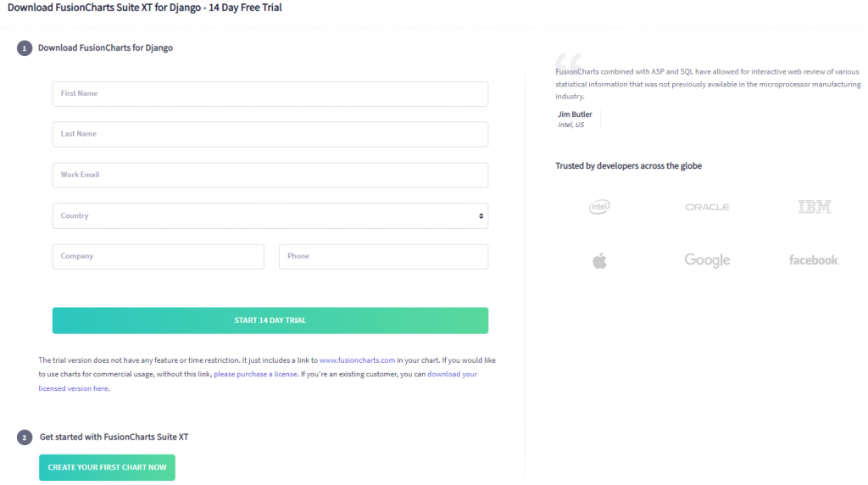Click the Facebook logo

(813, 260)
